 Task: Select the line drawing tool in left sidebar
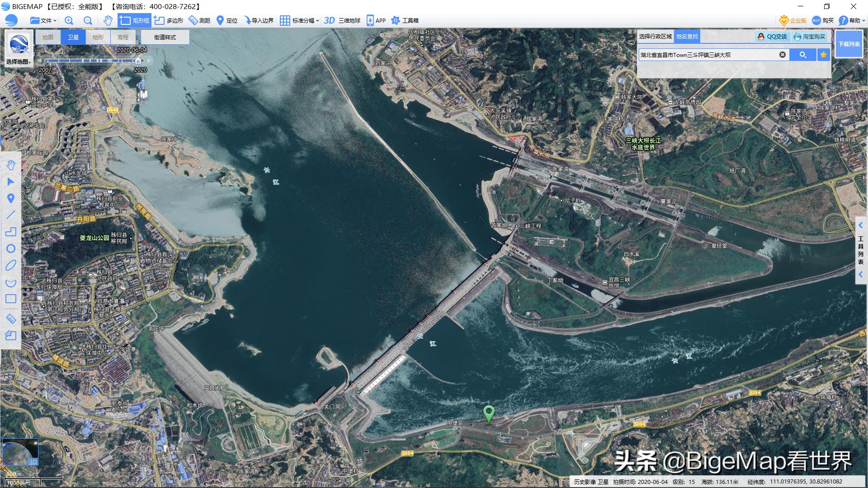pos(11,215)
